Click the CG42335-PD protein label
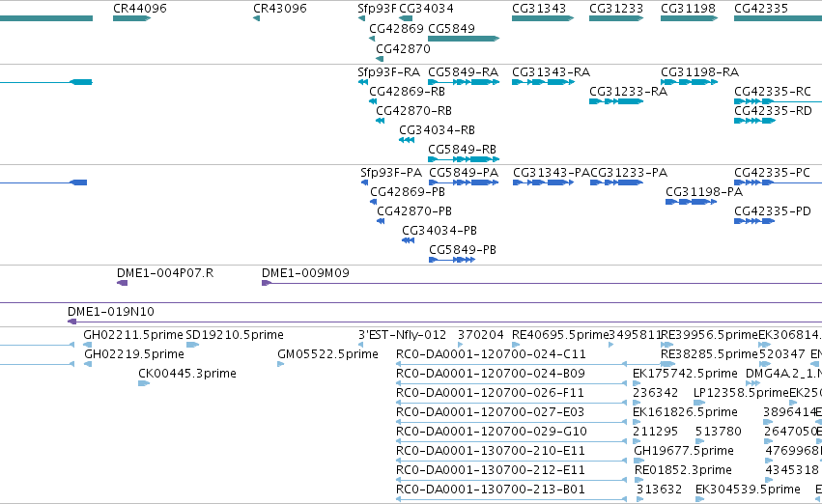 coord(772,211)
